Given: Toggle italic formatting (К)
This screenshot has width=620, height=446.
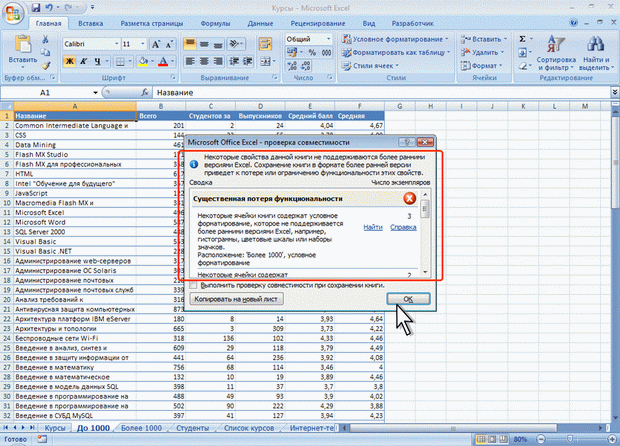Looking at the screenshot, I should coord(83,61).
